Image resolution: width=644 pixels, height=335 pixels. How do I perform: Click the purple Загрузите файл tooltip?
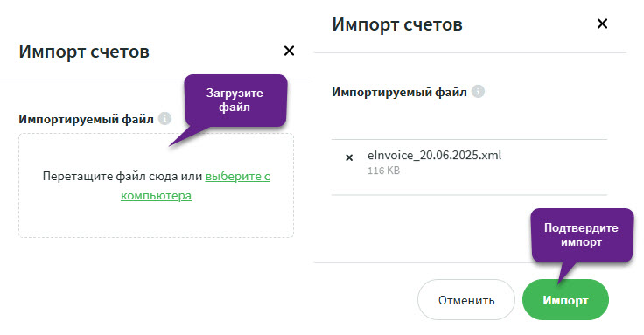point(235,101)
